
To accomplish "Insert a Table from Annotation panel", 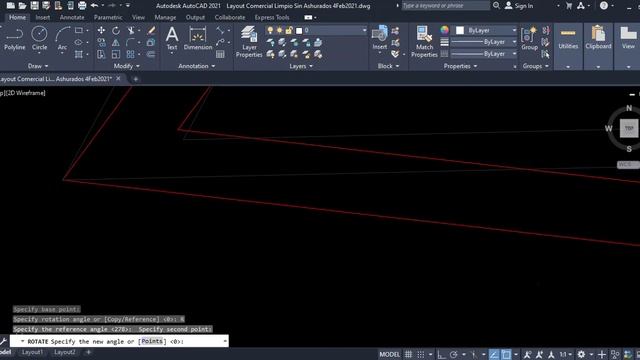I will click(220, 54).
